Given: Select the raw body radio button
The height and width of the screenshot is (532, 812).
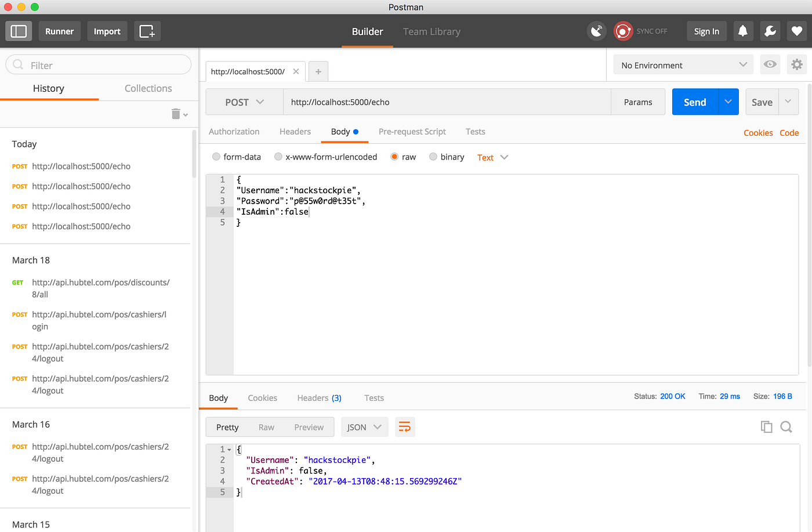Looking at the screenshot, I should (x=394, y=157).
